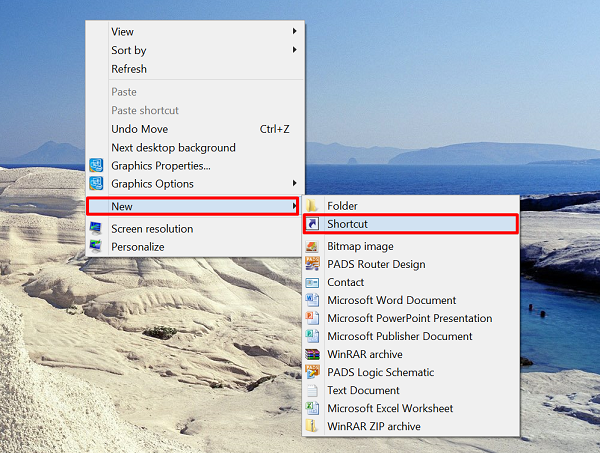Viewport: 600px width, 453px height.
Task: Create a new Bitmap image
Action: 411,246
